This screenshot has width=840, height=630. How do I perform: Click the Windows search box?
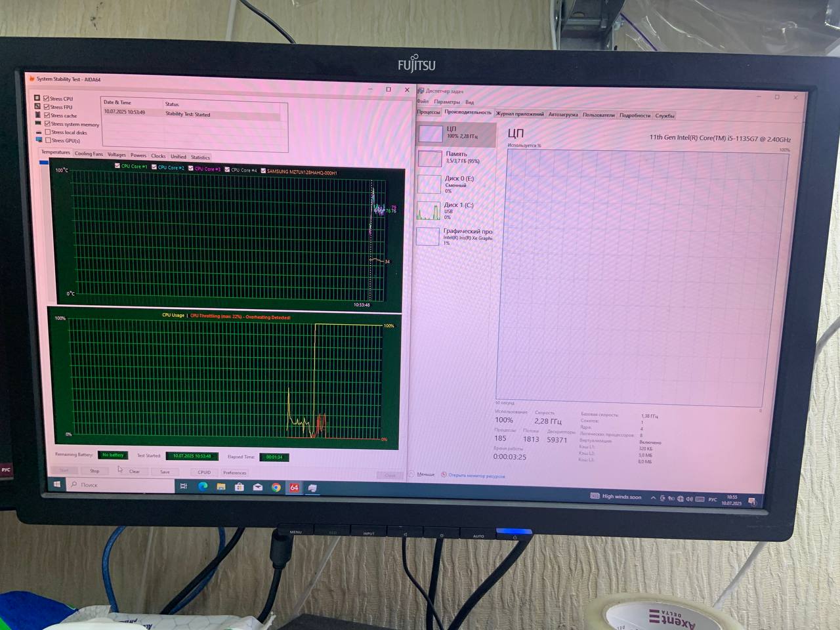121,485
